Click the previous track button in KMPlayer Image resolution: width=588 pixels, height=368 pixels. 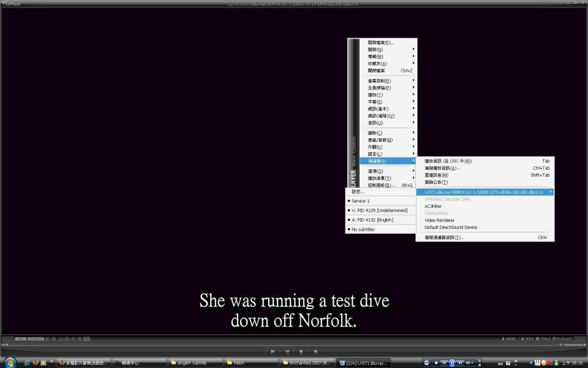(x=273, y=351)
